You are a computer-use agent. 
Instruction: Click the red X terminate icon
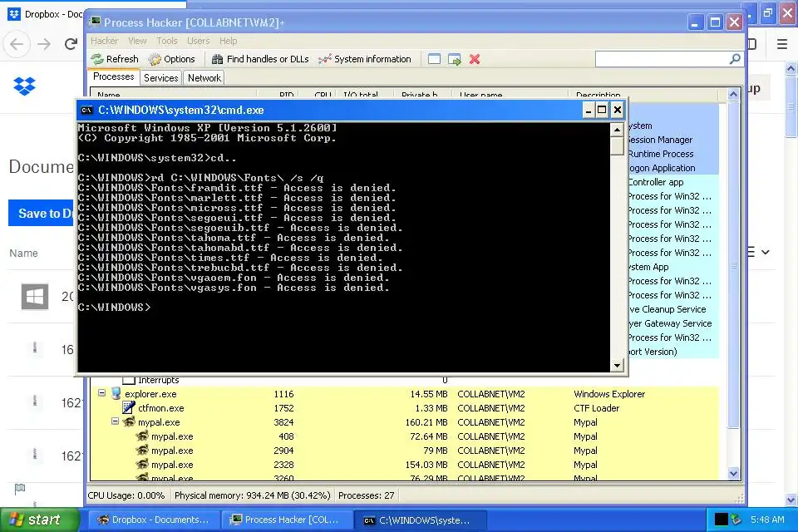click(475, 59)
